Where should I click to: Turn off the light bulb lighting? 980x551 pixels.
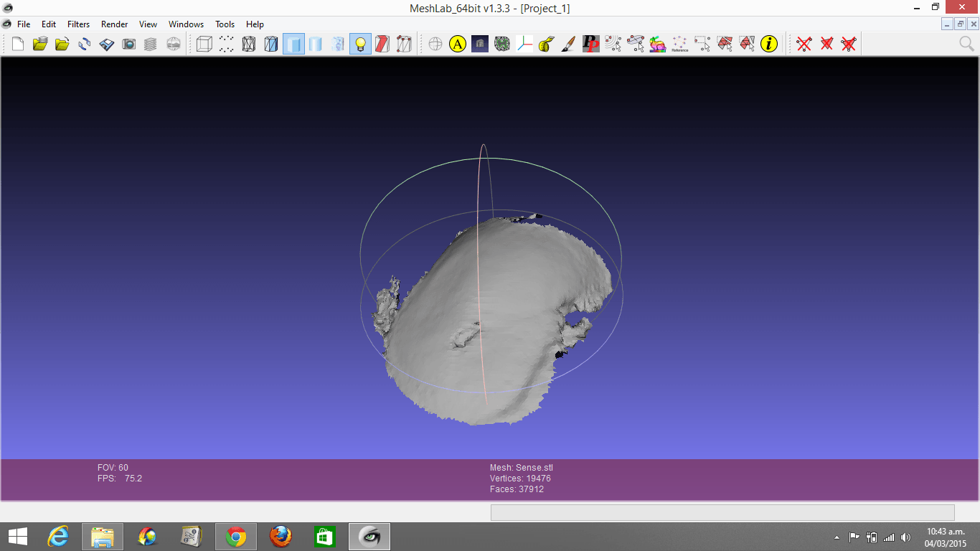point(360,44)
